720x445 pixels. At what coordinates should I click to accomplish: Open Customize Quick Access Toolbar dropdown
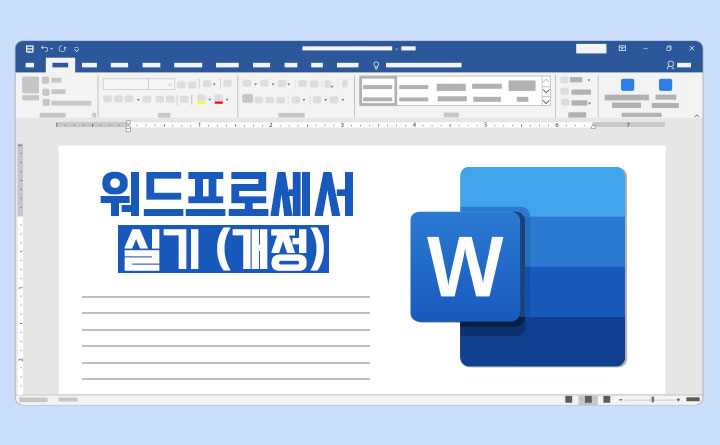point(77,49)
